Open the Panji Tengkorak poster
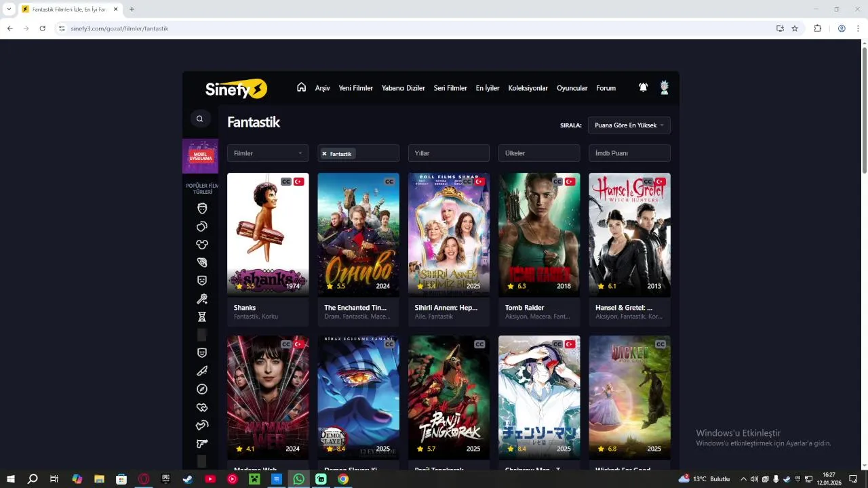This screenshot has width=868, height=488. click(449, 397)
